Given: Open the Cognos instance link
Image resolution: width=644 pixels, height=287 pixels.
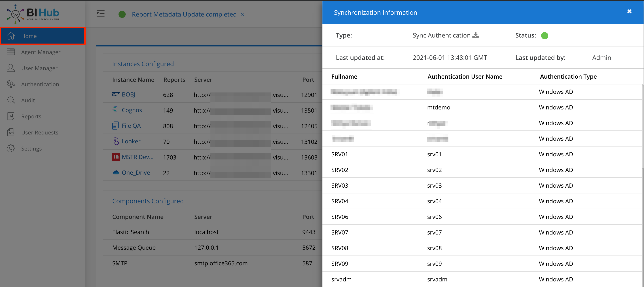Looking at the screenshot, I should (x=132, y=110).
